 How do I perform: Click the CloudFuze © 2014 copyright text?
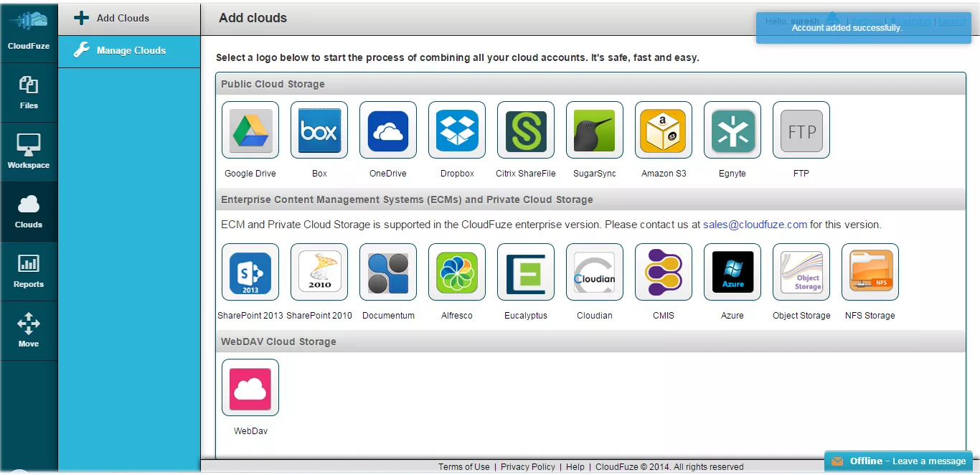(x=669, y=466)
